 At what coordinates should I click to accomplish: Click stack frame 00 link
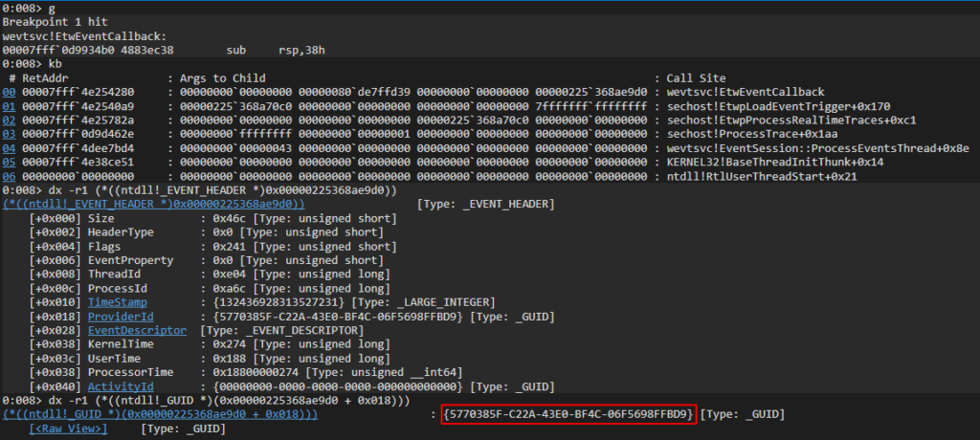click(8, 92)
